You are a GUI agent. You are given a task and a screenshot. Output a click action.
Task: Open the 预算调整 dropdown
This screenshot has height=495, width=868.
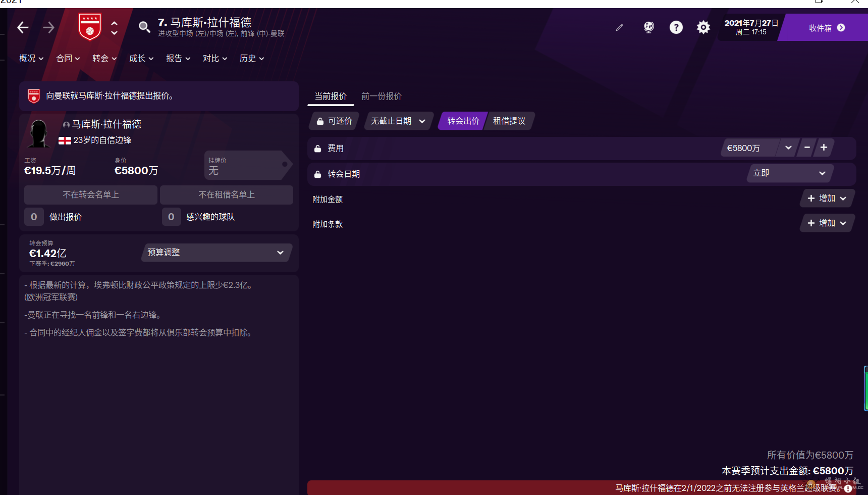tap(216, 253)
